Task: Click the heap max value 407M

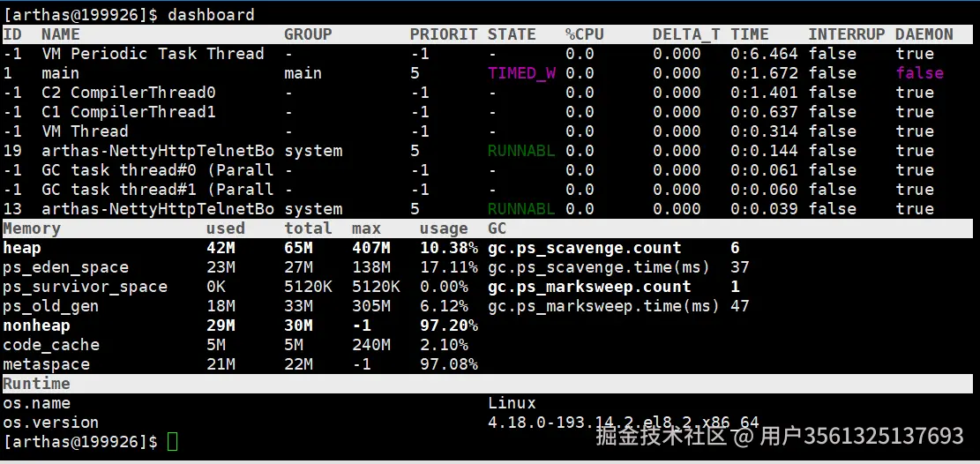Action: click(371, 248)
